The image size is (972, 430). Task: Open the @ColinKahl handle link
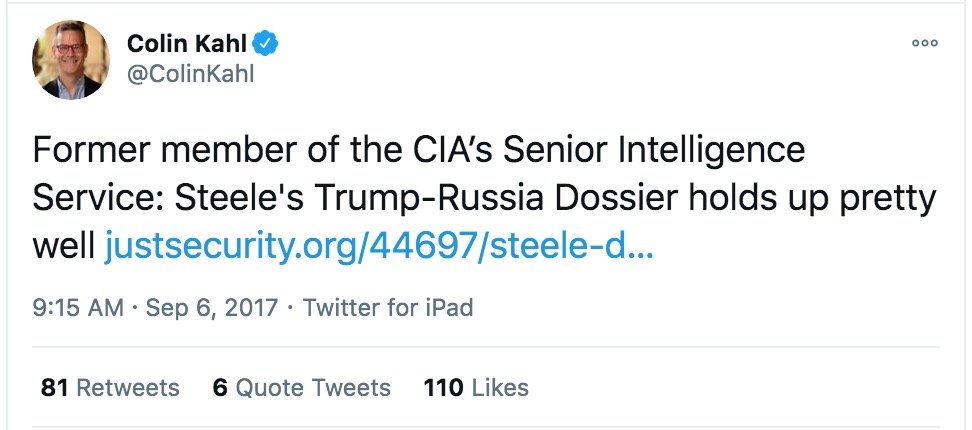(190, 74)
